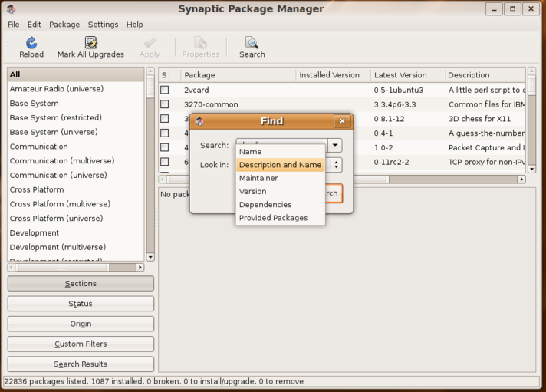Click the Synaptic icon in the title bar
546x392 pixels.
point(12,9)
